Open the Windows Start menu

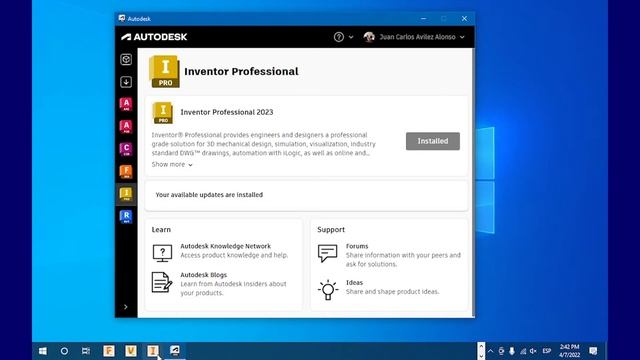42,351
